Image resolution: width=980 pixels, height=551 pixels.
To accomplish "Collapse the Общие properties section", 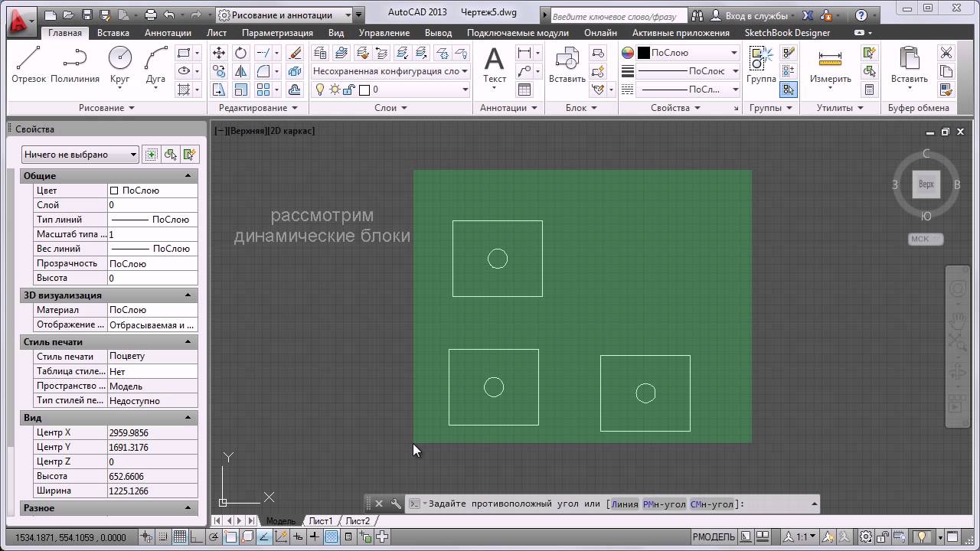I will pos(188,176).
